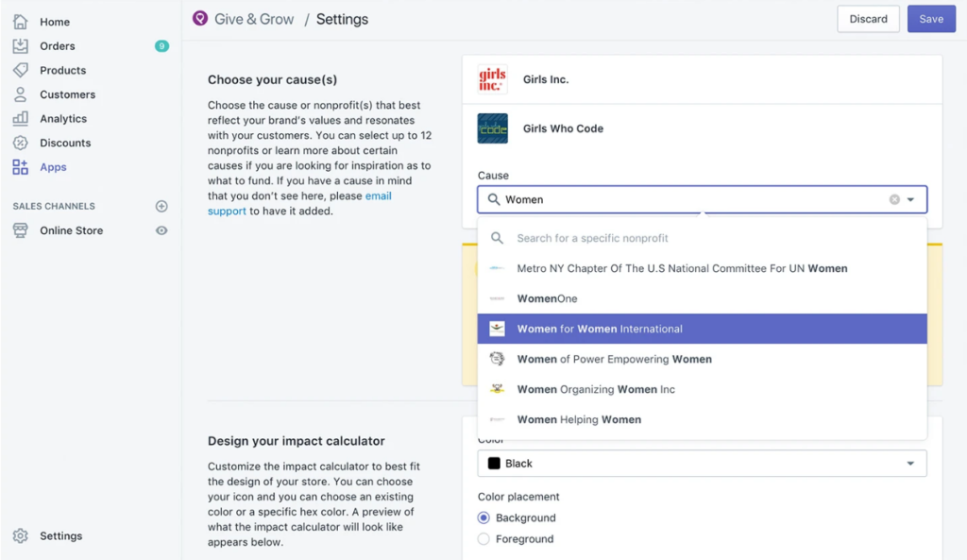Screen dimensions: 967x560
Task: Click the Products tag icon
Action: 21,70
